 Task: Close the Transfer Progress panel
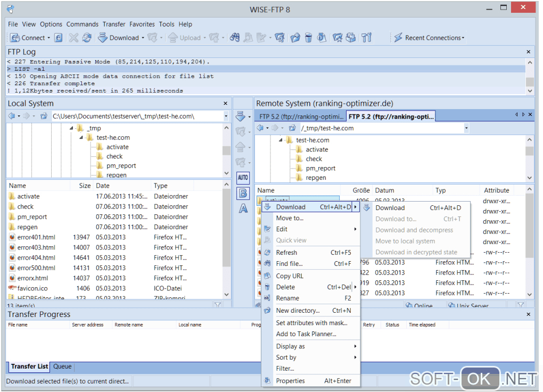tap(529, 314)
